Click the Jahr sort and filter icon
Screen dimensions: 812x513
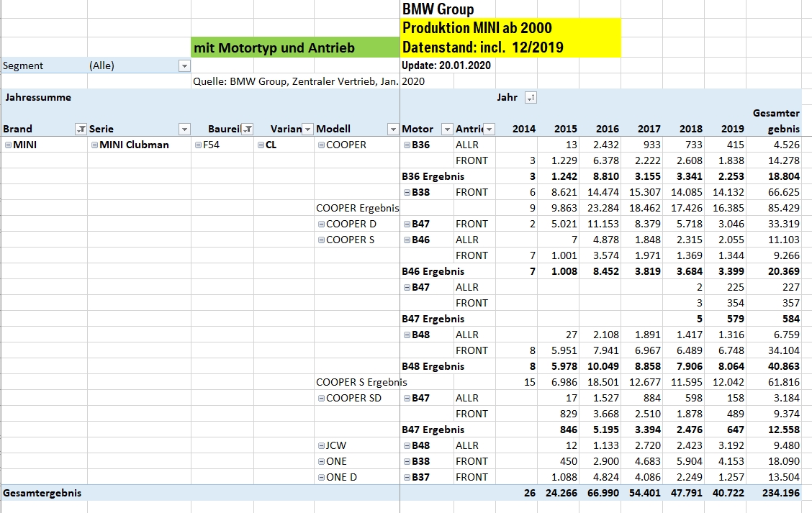(531, 98)
